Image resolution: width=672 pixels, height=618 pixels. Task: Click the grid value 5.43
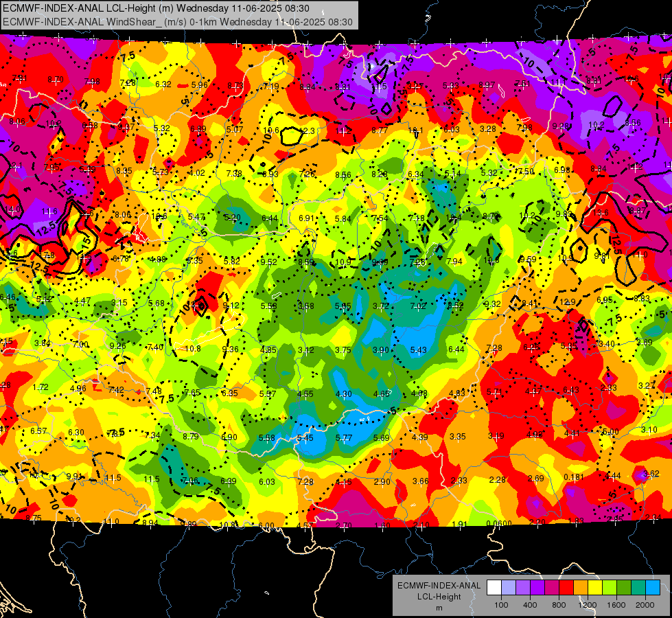418,350
